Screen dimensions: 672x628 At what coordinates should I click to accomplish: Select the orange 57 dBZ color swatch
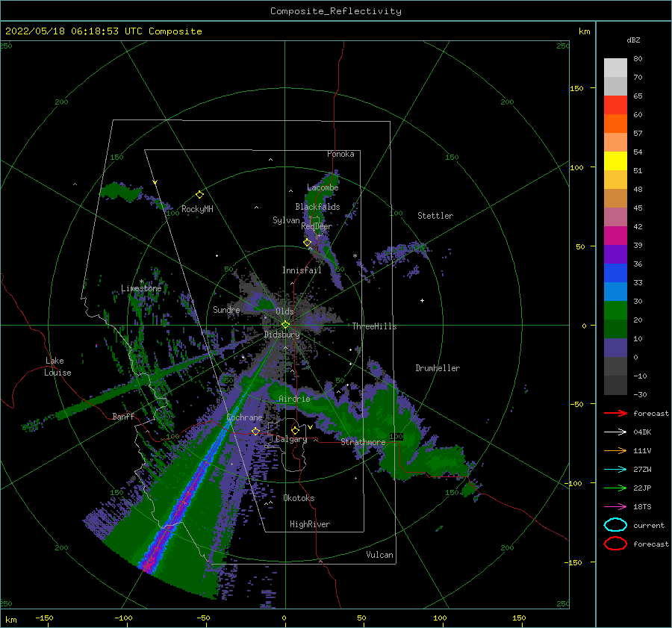pos(615,123)
